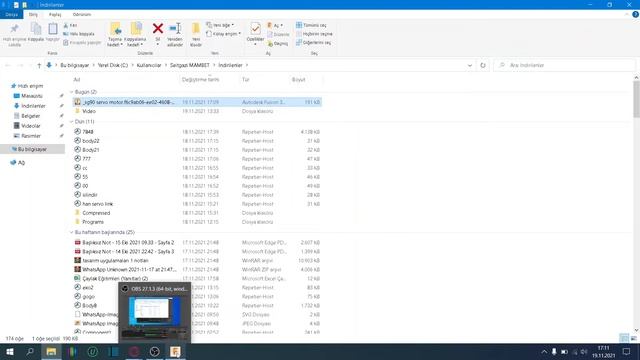Click the refresh button beside address bar
Image resolution: width=640 pixels, height=360 pixels.
(483, 65)
